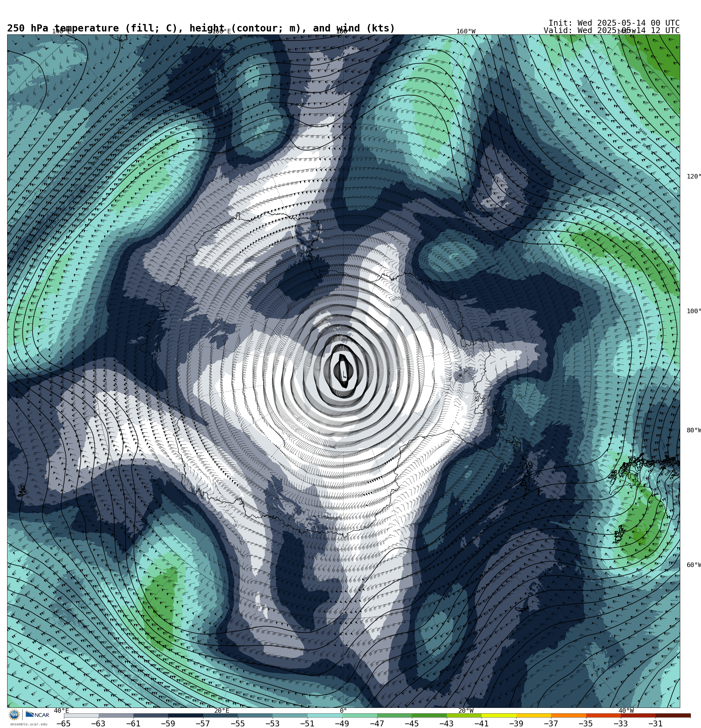Click the -37 colorbar tick label

coord(551,723)
